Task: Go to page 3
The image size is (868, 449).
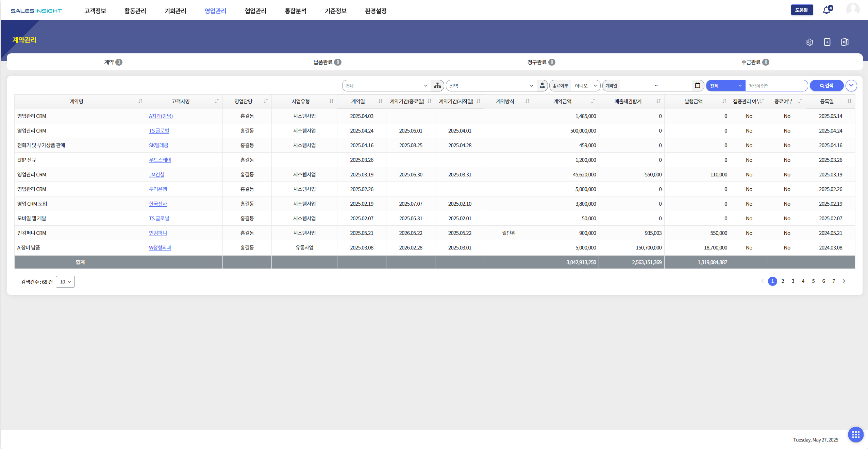Action: (x=793, y=281)
